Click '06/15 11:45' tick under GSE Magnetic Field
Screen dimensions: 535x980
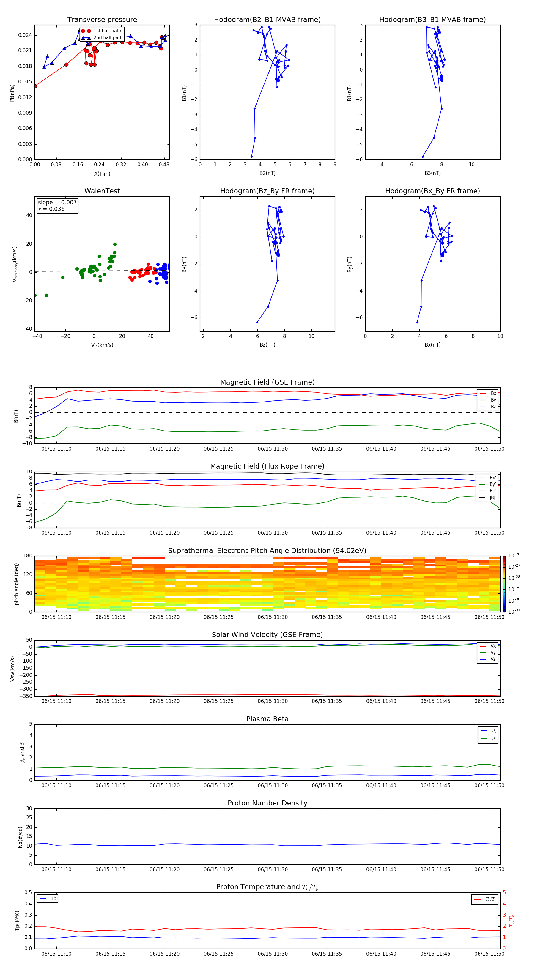(x=435, y=448)
